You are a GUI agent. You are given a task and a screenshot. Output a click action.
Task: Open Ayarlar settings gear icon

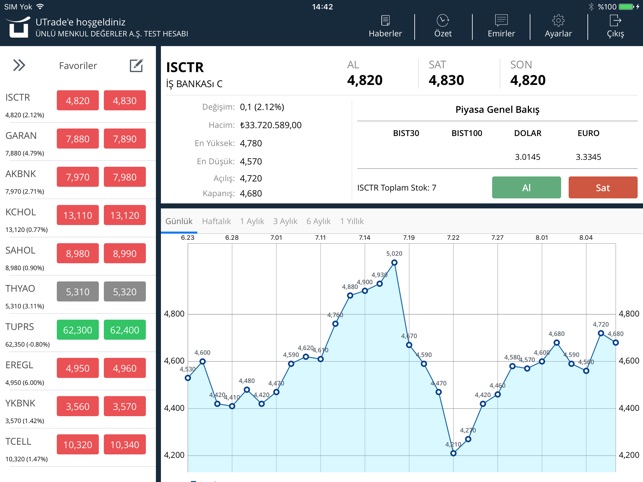(x=558, y=21)
